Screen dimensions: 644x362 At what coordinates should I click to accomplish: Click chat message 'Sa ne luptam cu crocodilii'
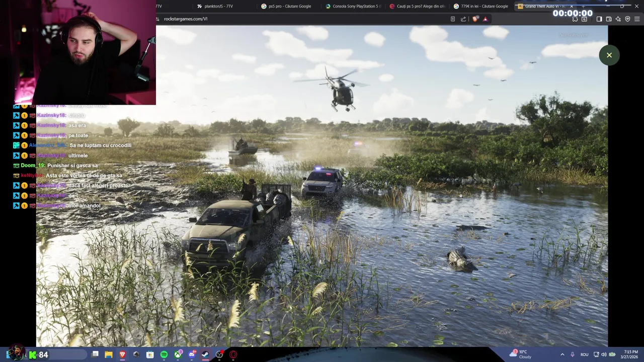[x=100, y=145]
